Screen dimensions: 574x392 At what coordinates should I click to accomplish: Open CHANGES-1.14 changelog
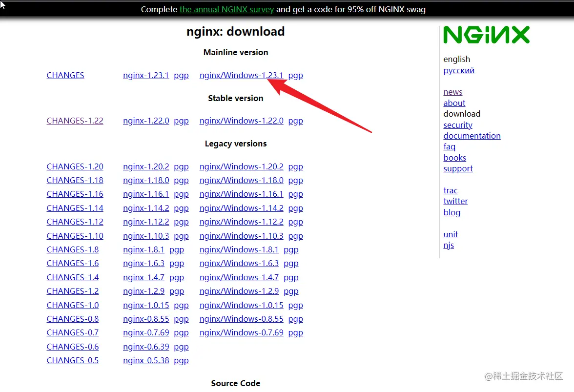tap(75, 208)
